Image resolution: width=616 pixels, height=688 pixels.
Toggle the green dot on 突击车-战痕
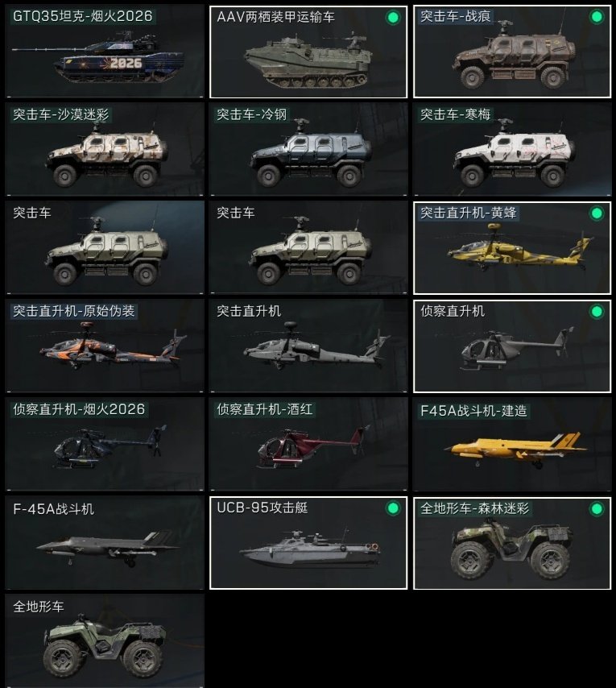click(x=596, y=17)
